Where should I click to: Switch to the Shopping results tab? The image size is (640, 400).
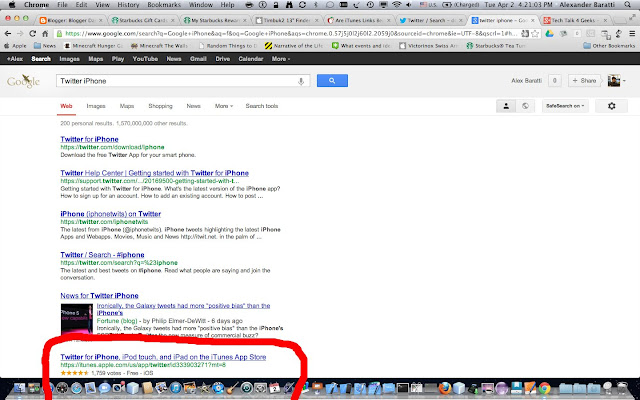[x=160, y=106]
